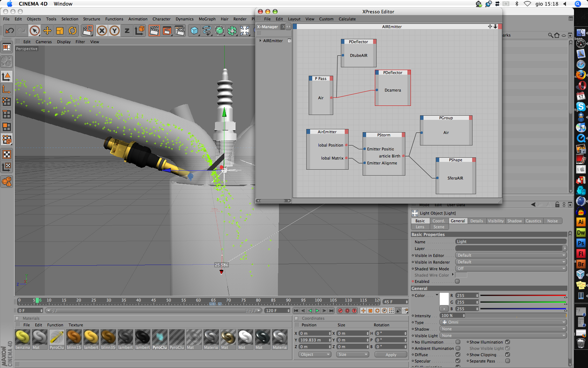Open Calculate menu in XPresso Editor
588x368 pixels.
pos(347,19)
